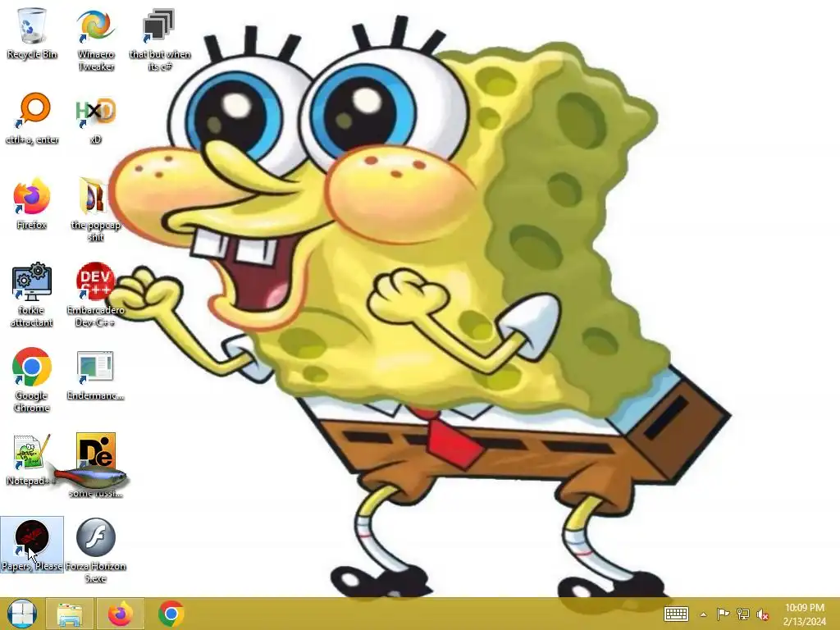Image resolution: width=840 pixels, height=630 pixels.
Task: Open the Windows Start button
Action: 22,614
